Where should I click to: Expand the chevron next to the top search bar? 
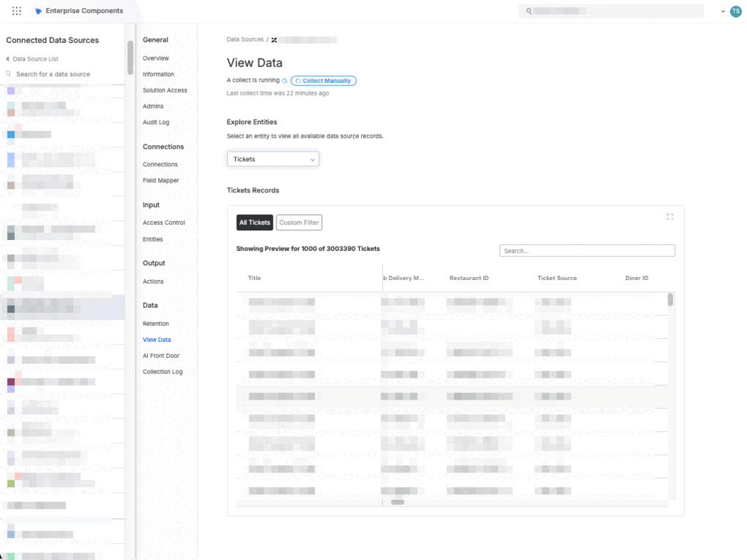point(724,10)
